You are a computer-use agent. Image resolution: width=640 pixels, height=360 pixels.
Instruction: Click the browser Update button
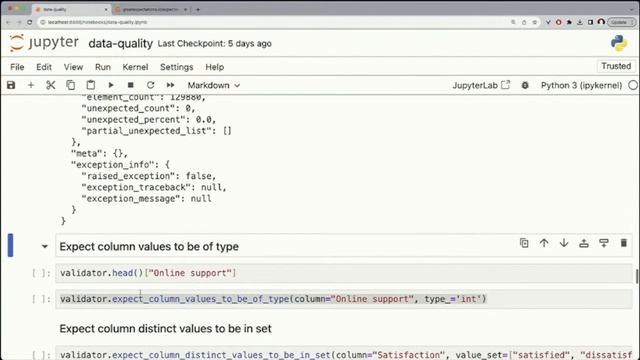(x=621, y=22)
